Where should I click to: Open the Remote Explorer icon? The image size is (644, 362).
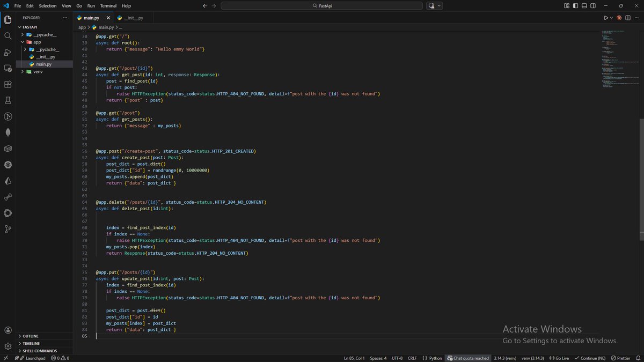click(x=8, y=68)
